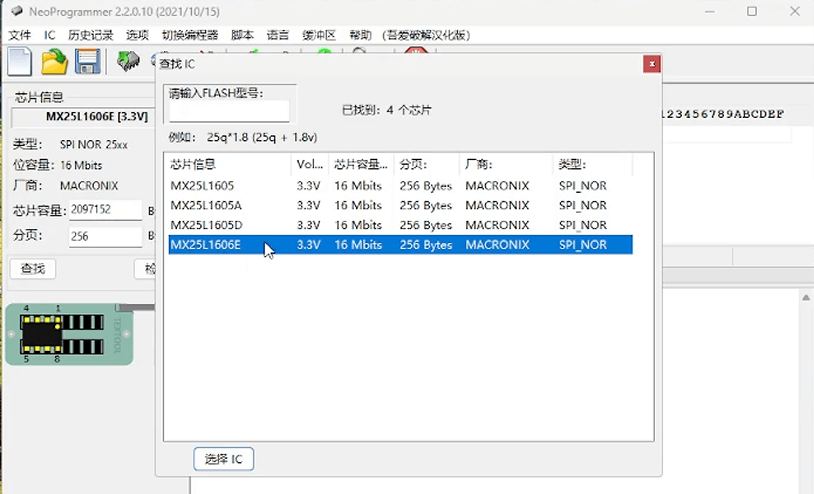Click 256 Bytes in the MX25L1605 row
Viewport: 814px width, 494px height.
click(x=426, y=186)
